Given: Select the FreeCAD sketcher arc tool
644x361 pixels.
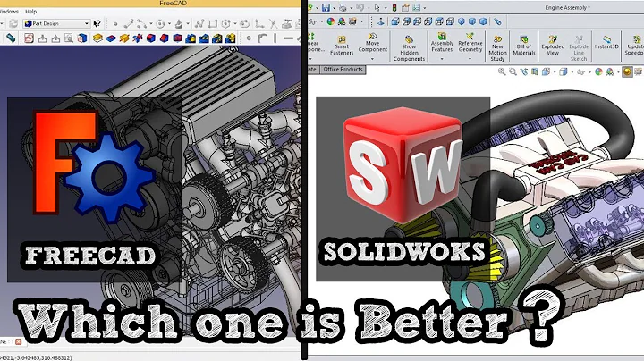Looking at the screenshot, I should pos(141,23).
